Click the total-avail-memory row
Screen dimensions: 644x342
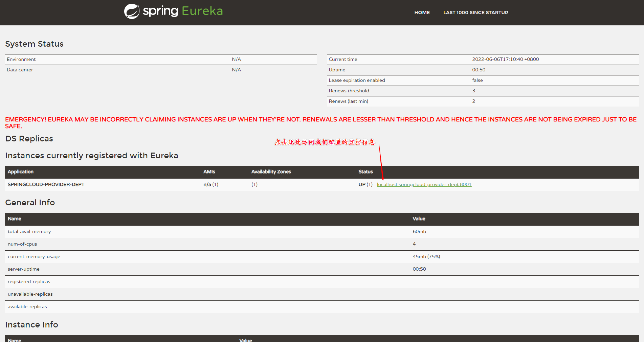(x=29, y=231)
